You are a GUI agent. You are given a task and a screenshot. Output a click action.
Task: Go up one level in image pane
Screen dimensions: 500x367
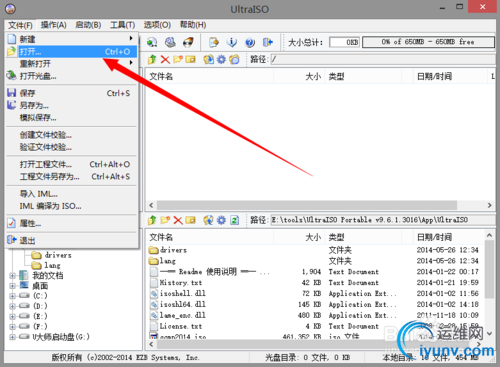(152, 60)
